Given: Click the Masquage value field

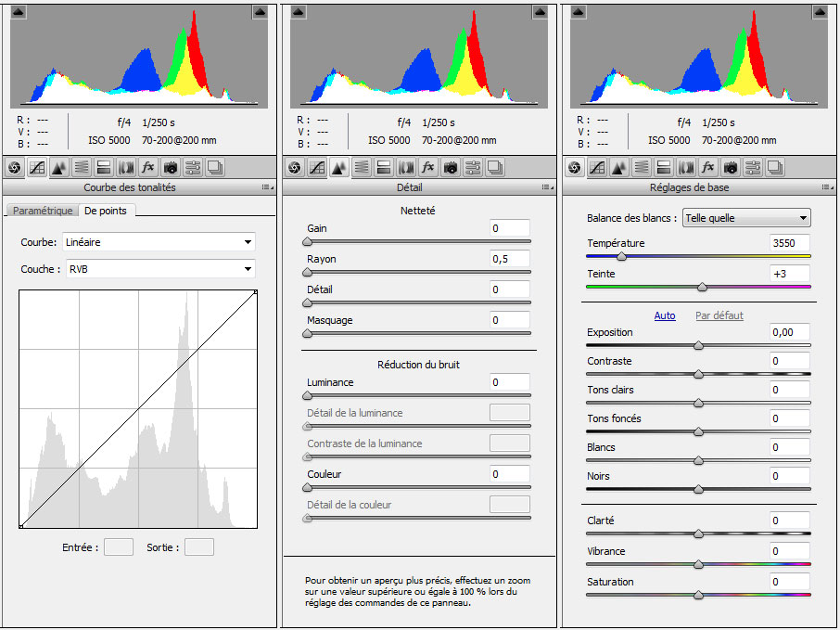Looking at the screenshot, I should point(509,319).
